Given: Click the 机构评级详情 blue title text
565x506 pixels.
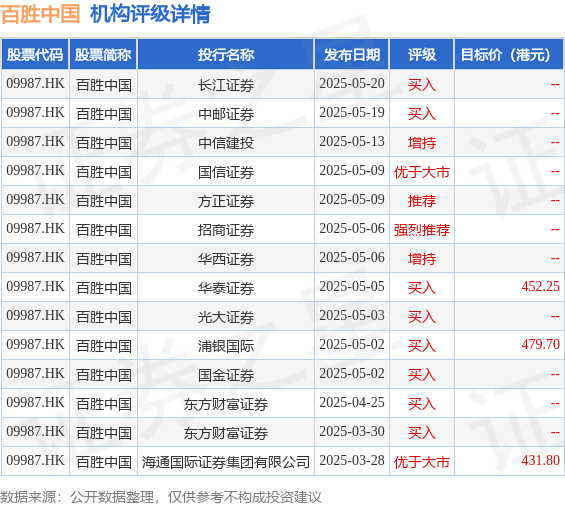Looking at the screenshot, I should point(150,14).
